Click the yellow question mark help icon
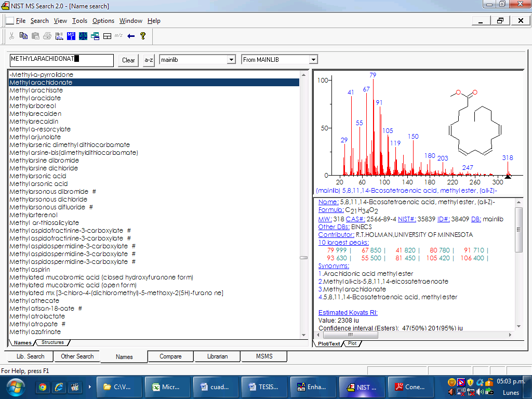Screen dimensions: 532x399 click(143, 36)
